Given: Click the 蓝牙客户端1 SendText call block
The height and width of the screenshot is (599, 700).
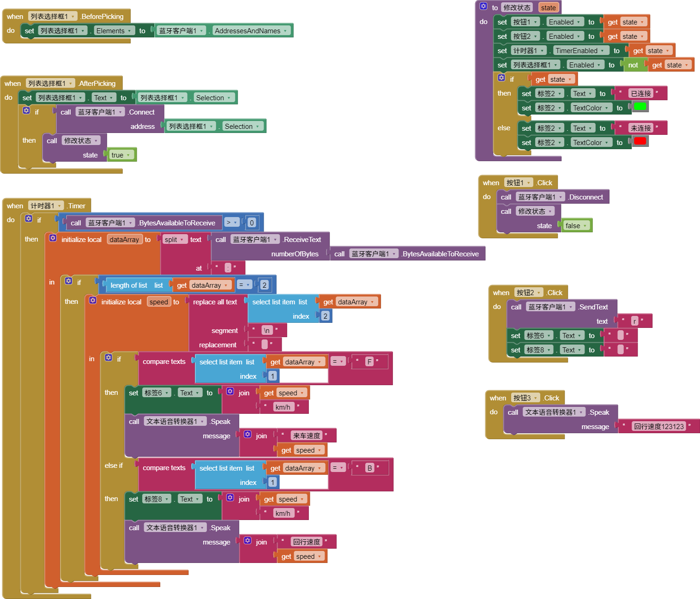Looking at the screenshot, I should 593,307.
